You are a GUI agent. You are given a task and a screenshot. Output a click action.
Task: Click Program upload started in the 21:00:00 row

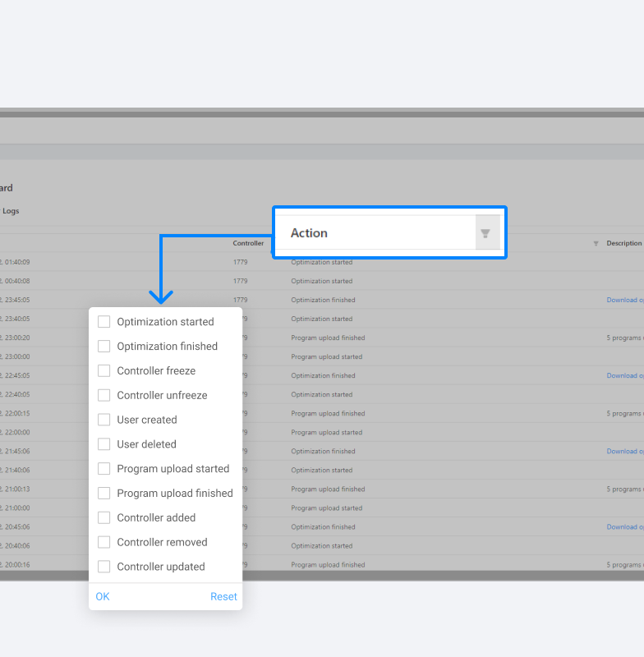[327, 508]
